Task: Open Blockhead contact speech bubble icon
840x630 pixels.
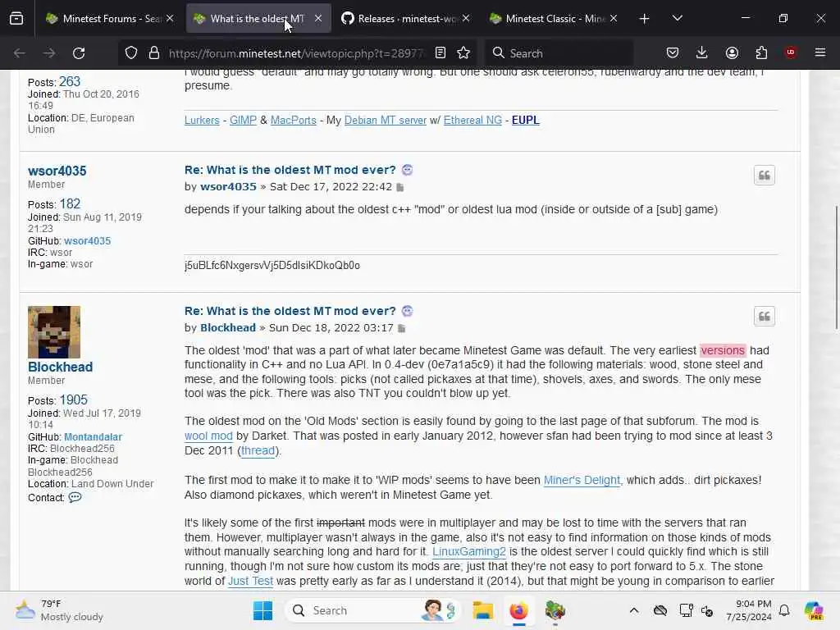Action: click(x=75, y=497)
